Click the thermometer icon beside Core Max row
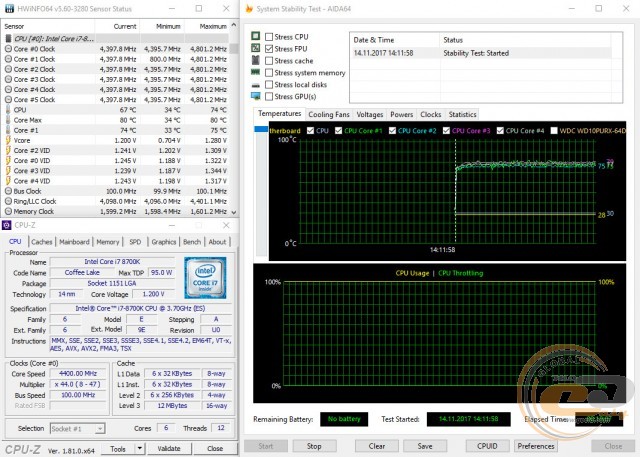 (8, 120)
